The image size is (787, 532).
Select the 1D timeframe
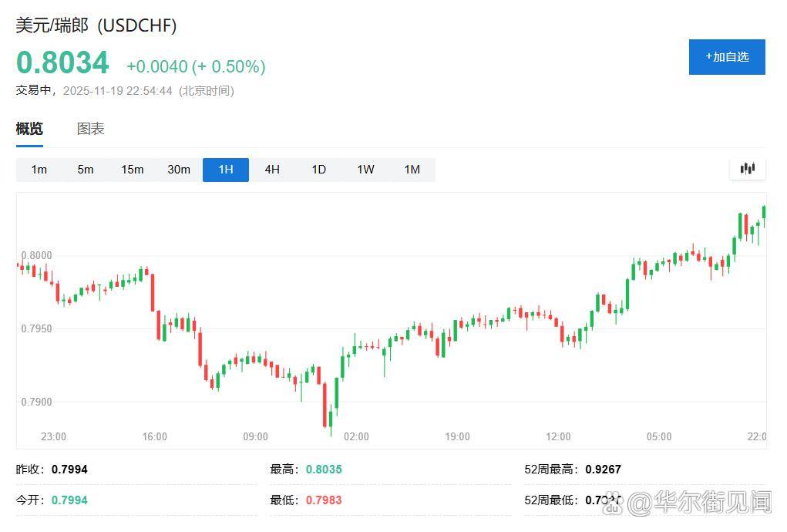[318, 170]
